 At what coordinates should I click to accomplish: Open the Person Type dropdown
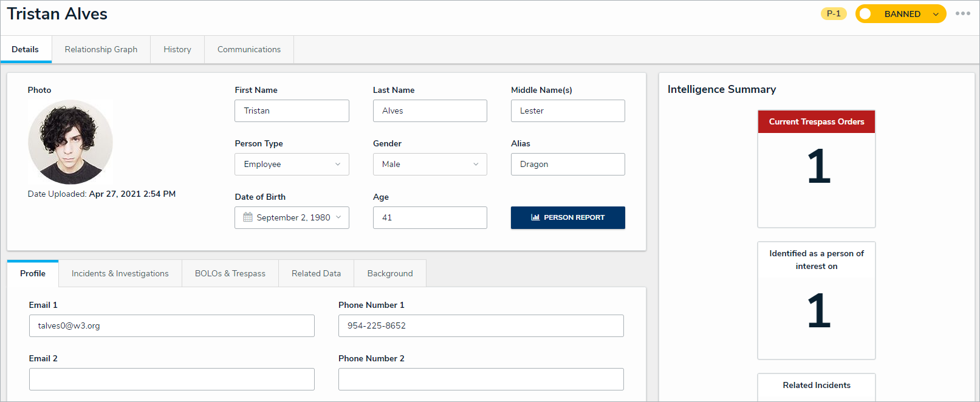click(292, 165)
